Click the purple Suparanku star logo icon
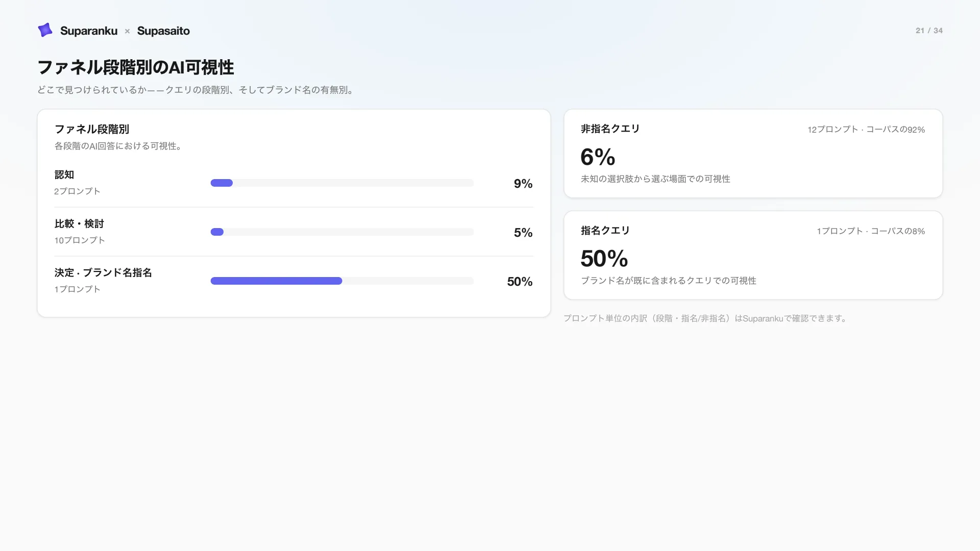Image resolution: width=980 pixels, height=551 pixels. tap(45, 30)
